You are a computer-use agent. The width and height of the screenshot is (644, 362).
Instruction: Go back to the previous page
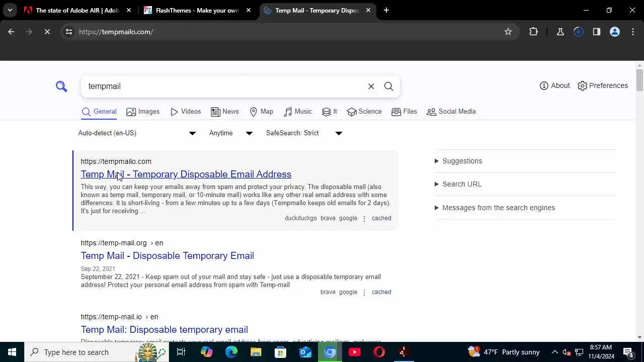pyautogui.click(x=11, y=32)
